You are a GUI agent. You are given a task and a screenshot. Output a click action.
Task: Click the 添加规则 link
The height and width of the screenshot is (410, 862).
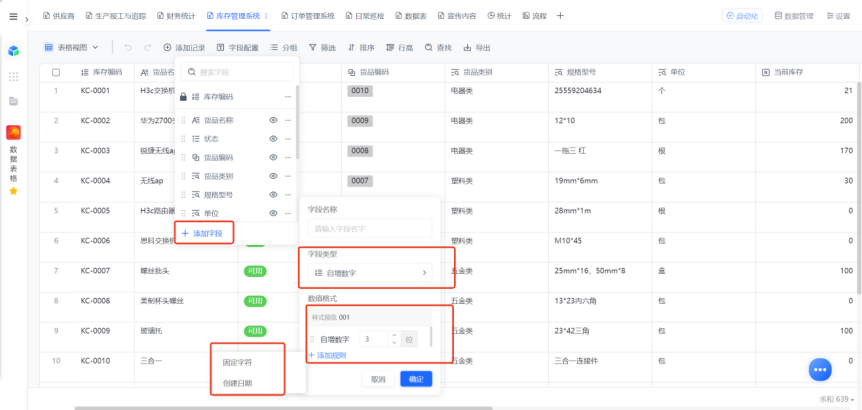[x=328, y=355]
